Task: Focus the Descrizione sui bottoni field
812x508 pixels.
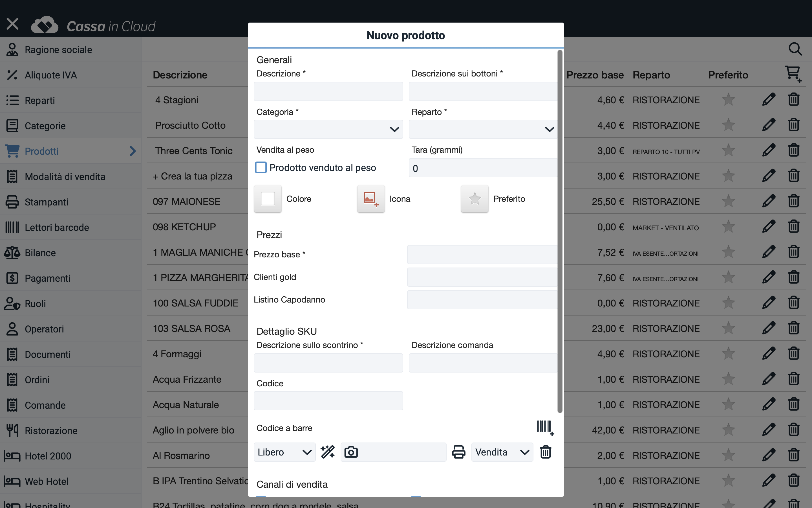Action: click(483, 91)
